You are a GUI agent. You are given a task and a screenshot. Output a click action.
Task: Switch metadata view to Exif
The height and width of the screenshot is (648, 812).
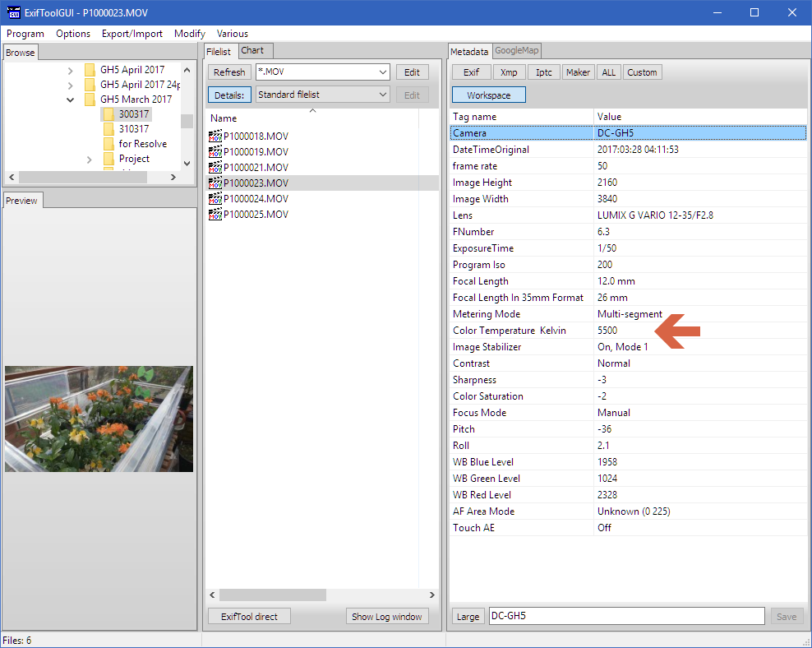471,72
